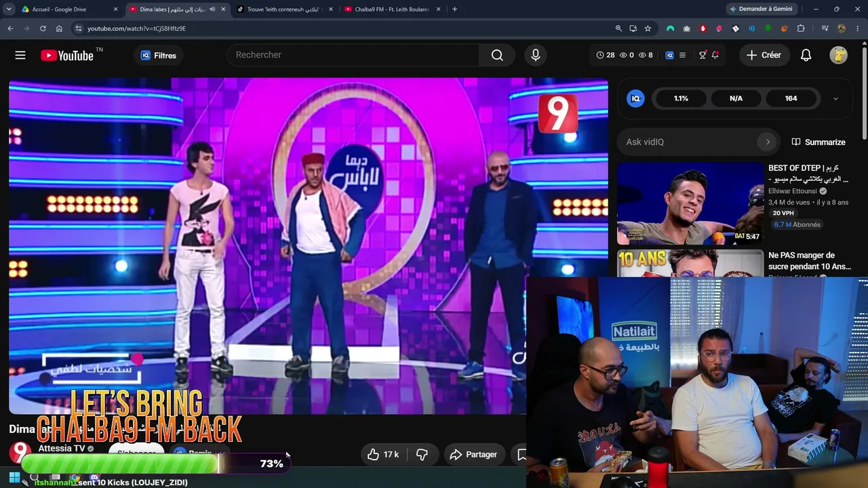Click the N/A vidIQ stat pill
Image resolution: width=868 pixels, height=488 pixels.
coord(736,98)
